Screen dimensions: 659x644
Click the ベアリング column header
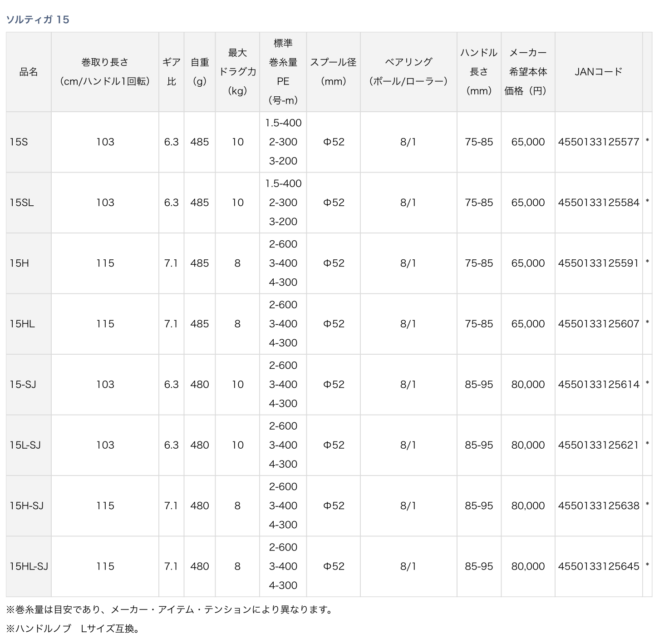(408, 72)
